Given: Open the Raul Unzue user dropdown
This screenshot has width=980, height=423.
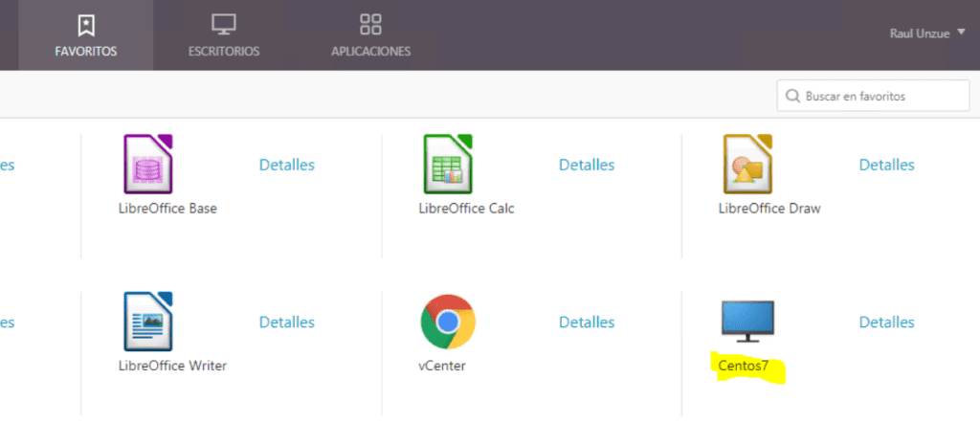Looking at the screenshot, I should click(x=927, y=33).
